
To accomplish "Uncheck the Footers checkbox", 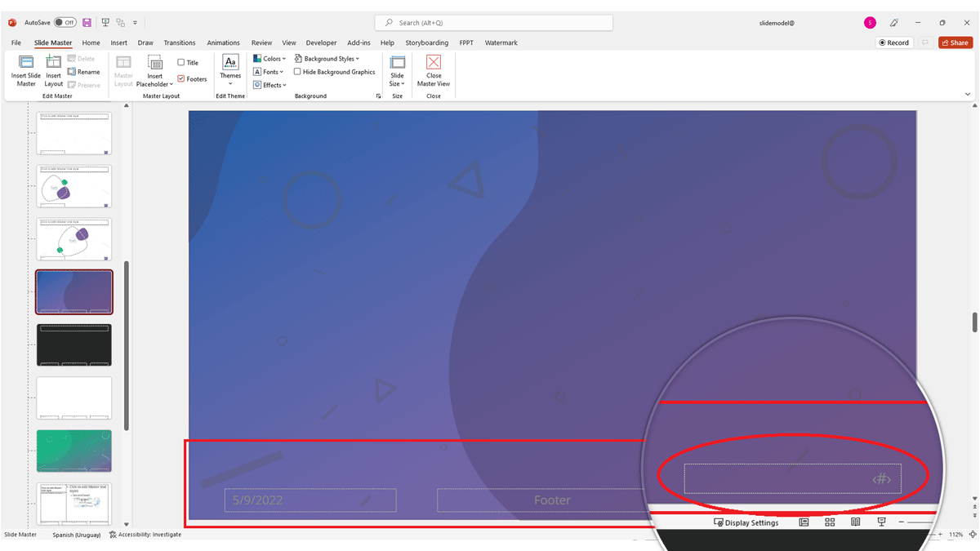I will (181, 78).
